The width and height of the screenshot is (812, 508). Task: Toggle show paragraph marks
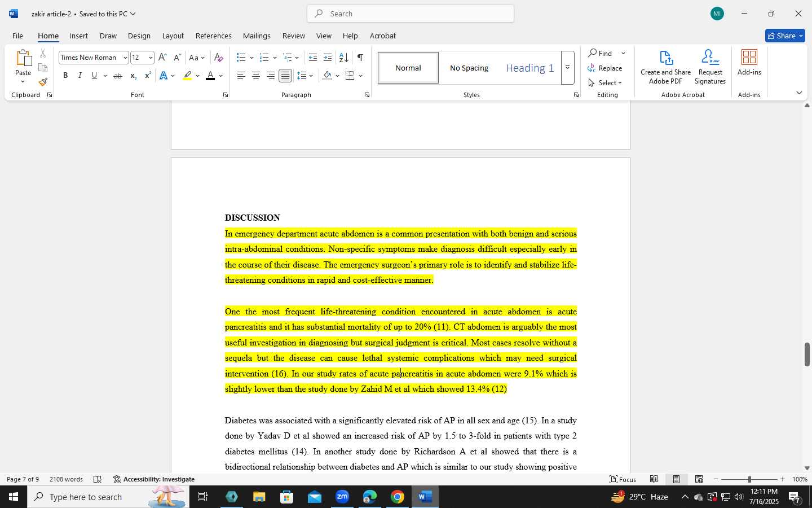360,58
